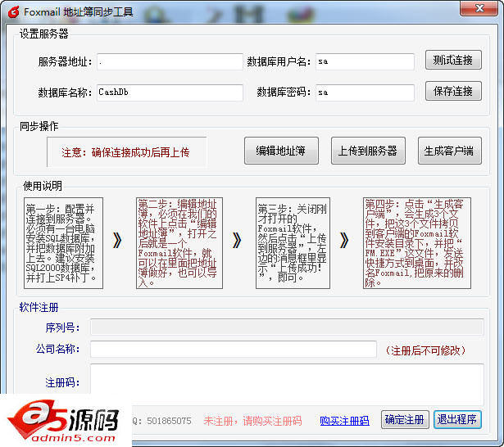Click the 保存连接 button
The width and height of the screenshot is (504, 447).
pos(453,91)
